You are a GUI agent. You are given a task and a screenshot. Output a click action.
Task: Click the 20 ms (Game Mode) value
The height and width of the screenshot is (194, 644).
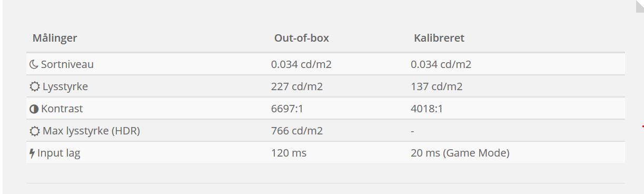click(460, 153)
